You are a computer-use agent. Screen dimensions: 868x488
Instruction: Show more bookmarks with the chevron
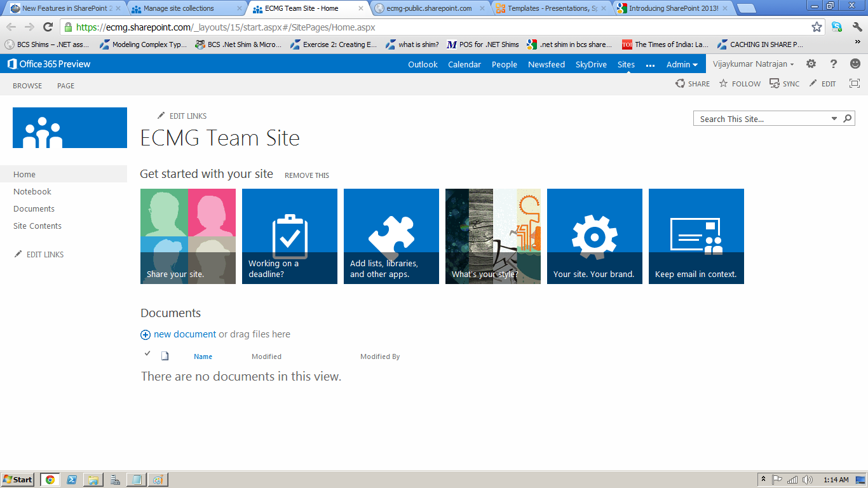[857, 42]
